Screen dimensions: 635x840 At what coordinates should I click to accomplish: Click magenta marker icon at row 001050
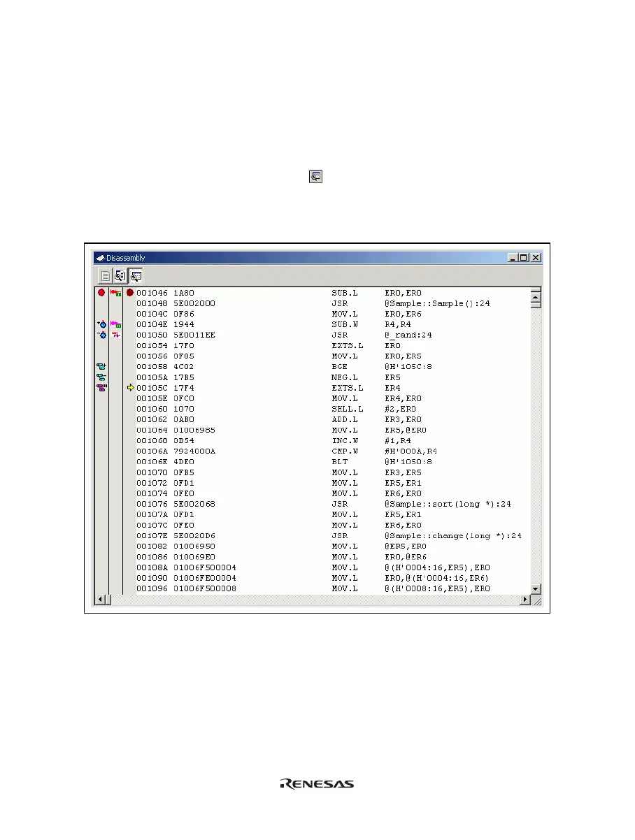116,335
